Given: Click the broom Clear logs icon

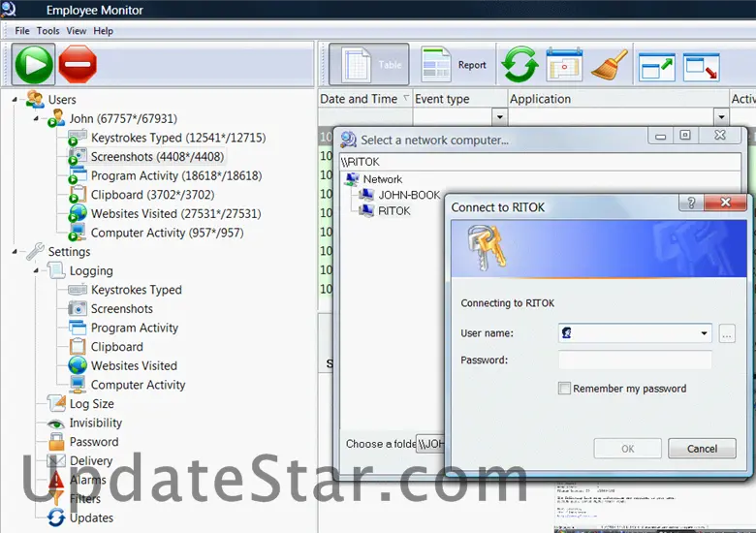Looking at the screenshot, I should [609, 65].
